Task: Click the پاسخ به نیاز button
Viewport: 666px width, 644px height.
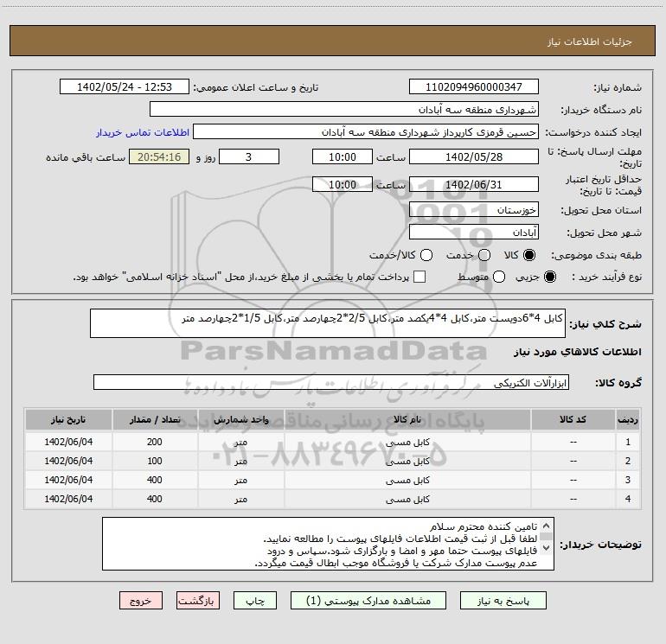Action: point(503,601)
